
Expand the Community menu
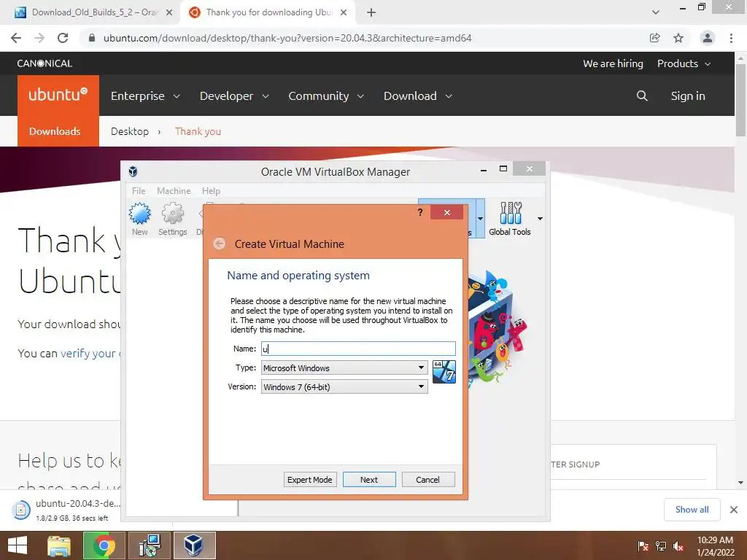pyautogui.click(x=326, y=96)
